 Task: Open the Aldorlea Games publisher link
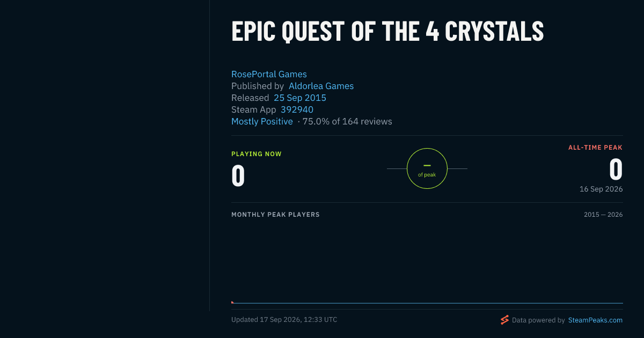pyautogui.click(x=321, y=86)
